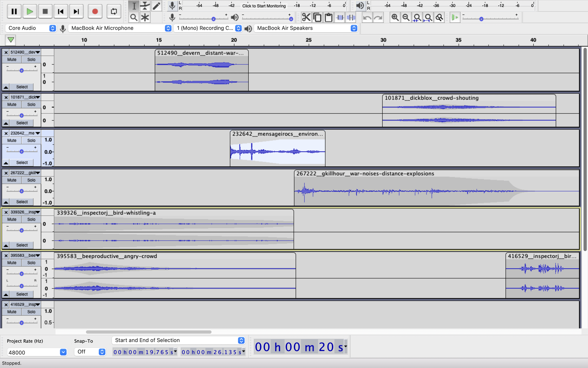The image size is (588, 368).
Task: Click Silence audio selection icon
Action: [351, 18]
